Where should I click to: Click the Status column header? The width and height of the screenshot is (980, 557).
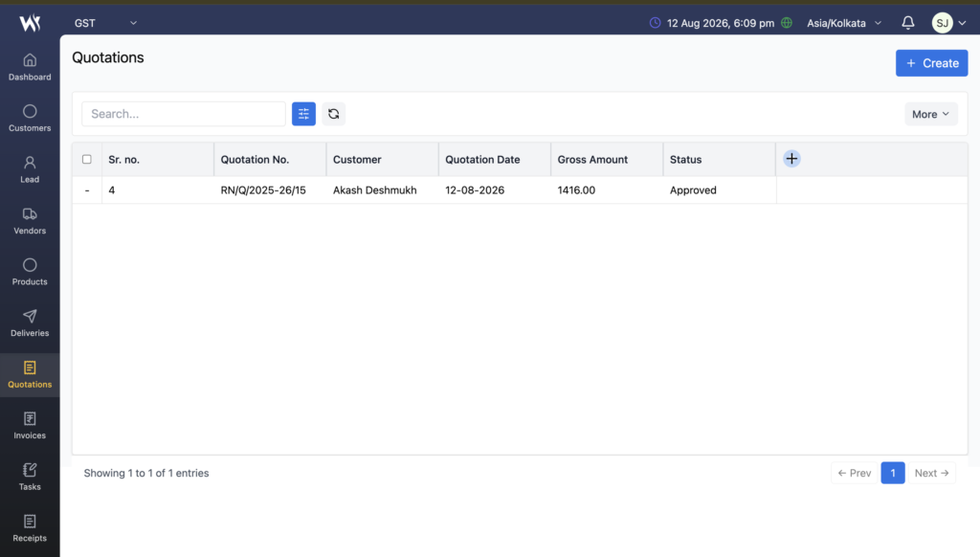coord(720,160)
